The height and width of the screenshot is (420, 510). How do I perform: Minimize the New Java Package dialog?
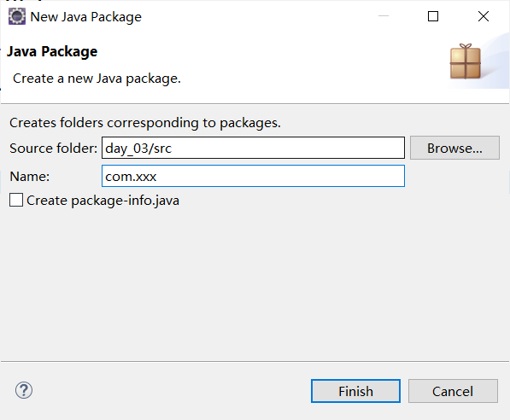point(384,16)
